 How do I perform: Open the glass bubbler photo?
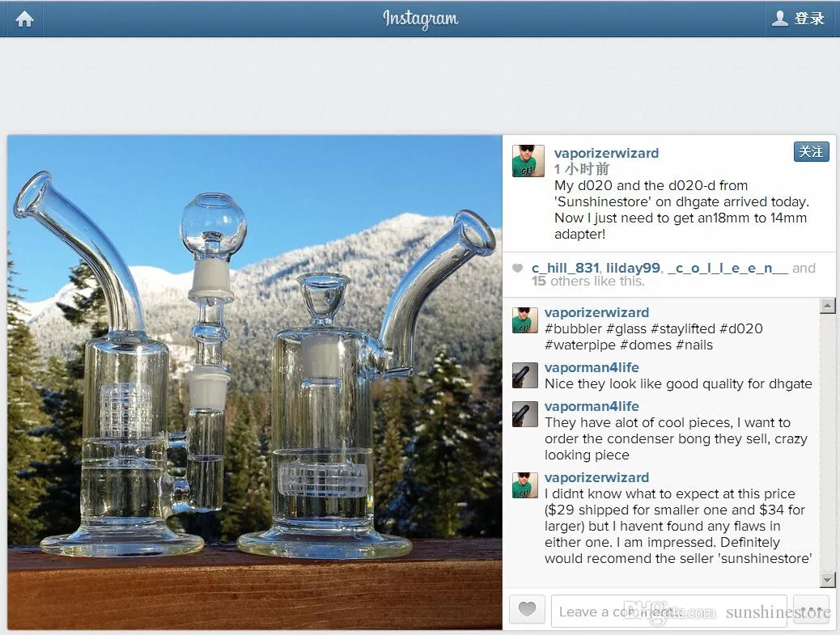(255, 383)
